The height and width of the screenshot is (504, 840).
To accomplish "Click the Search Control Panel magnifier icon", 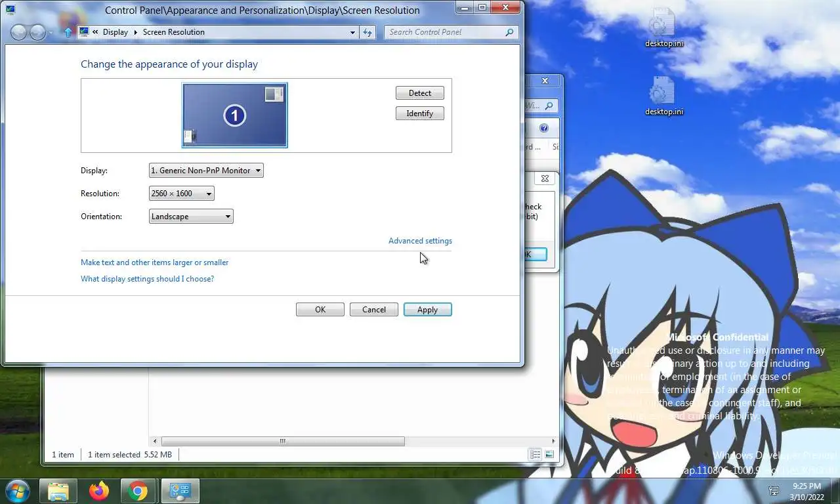I will 509,32.
